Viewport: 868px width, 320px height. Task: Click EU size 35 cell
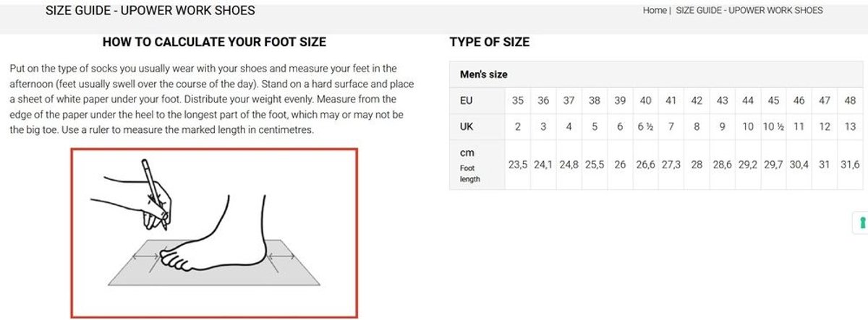coord(518,101)
